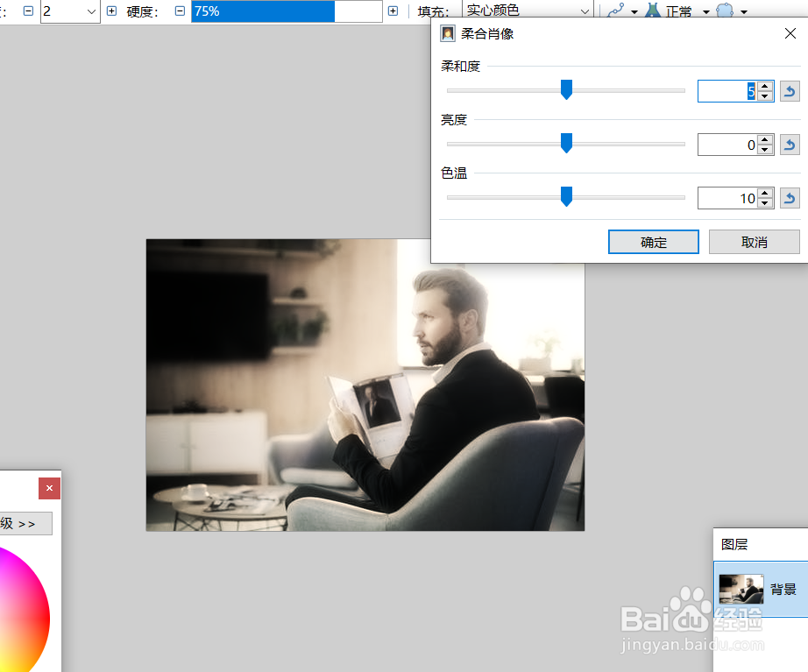This screenshot has height=672, width=808.
Task: Open the 填充 实心颜色 dropdown
Action: [x=527, y=11]
